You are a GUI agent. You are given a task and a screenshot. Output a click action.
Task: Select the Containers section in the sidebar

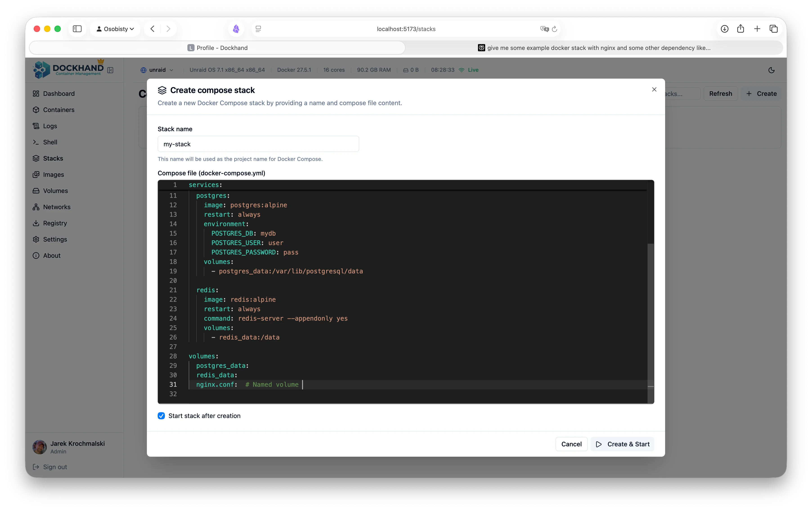[59, 110]
